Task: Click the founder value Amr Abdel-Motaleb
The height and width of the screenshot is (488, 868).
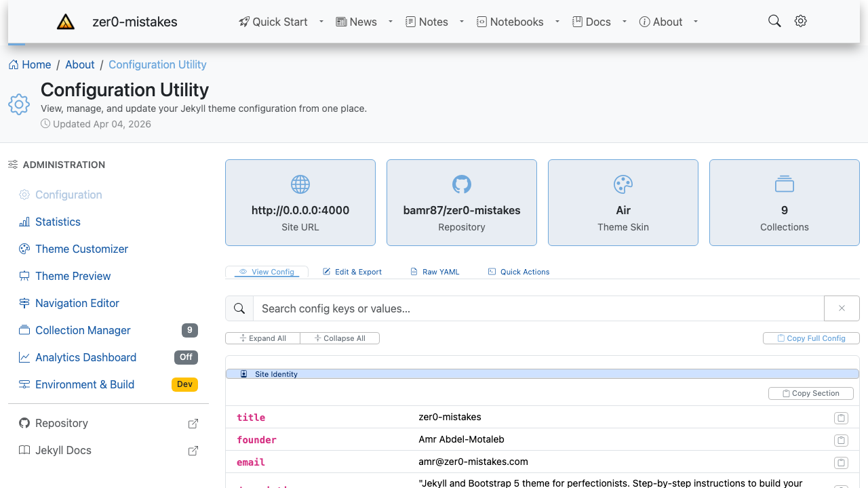Action: click(462, 439)
